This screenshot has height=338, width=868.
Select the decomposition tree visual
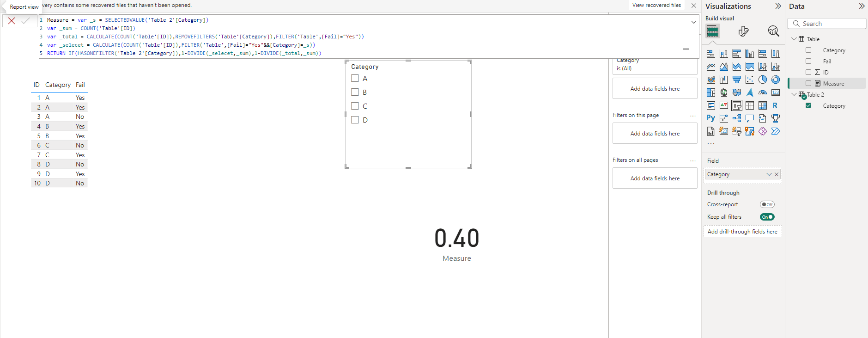pos(737,118)
